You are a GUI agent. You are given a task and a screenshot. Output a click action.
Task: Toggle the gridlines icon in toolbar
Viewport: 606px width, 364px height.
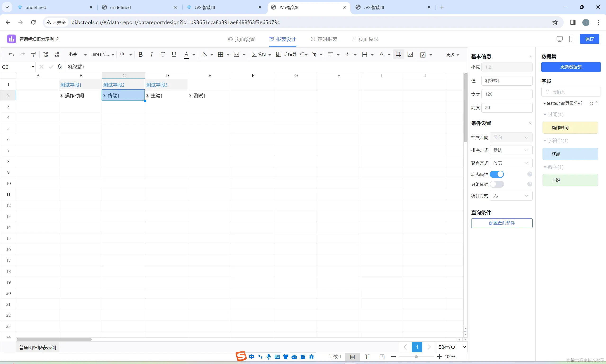pyautogui.click(x=398, y=54)
